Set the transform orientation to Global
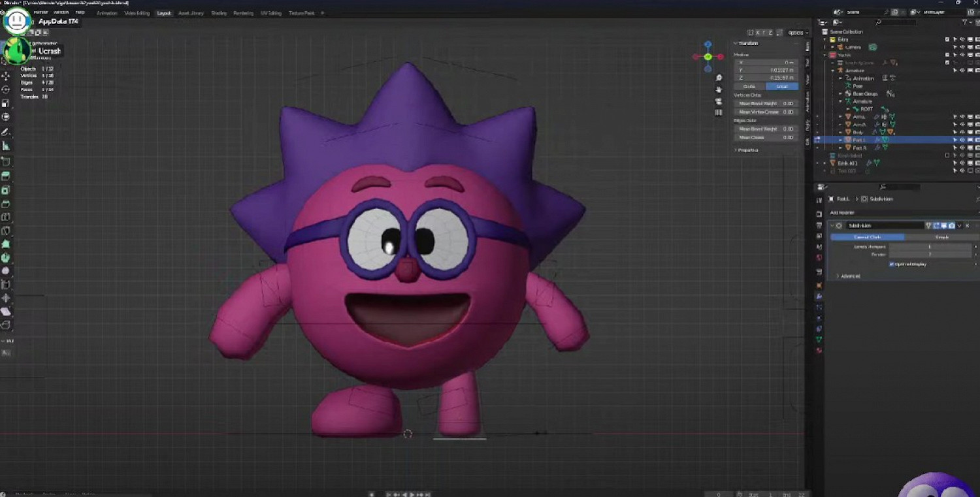The height and width of the screenshot is (497, 980). tap(749, 86)
